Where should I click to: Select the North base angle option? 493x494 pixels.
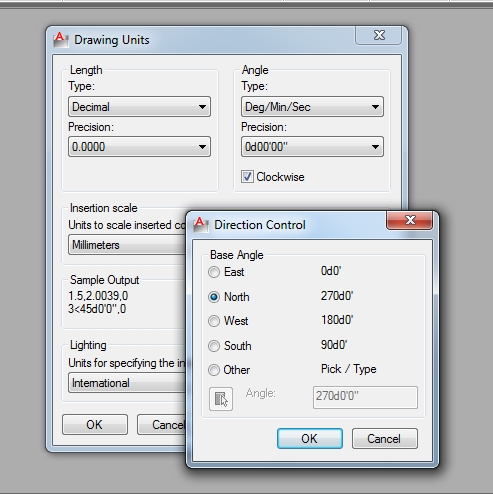214,297
